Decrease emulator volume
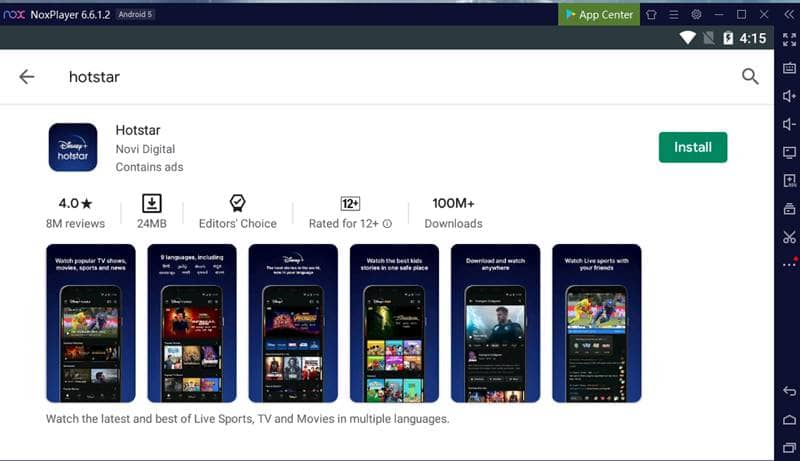Viewport: 800px width, 461px height. [x=789, y=124]
